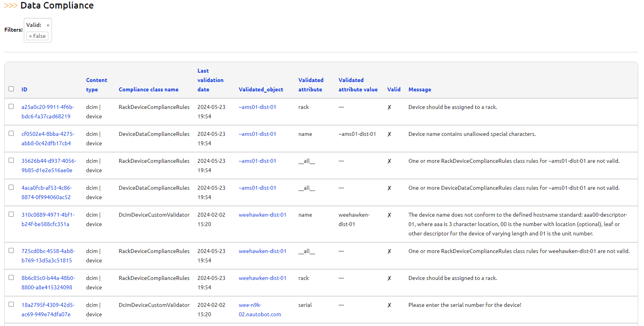
Task: Remove the Valid filter with its × icon
Action: click(48, 25)
